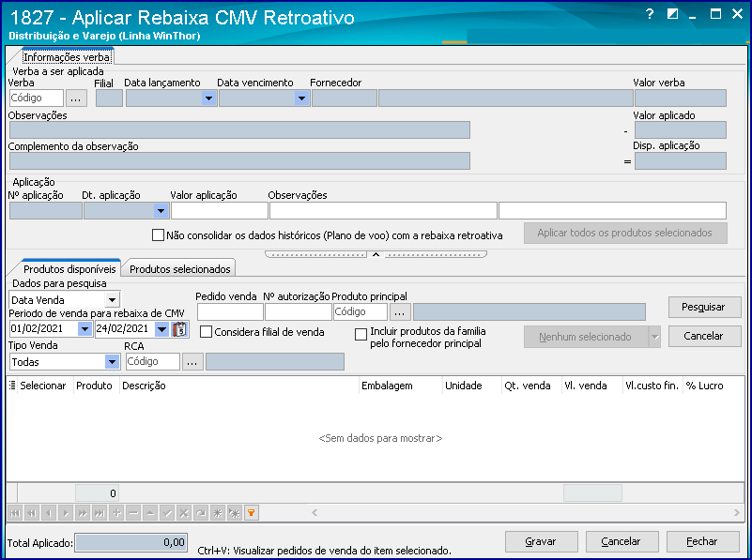Image resolution: width=752 pixels, height=560 pixels.
Task: Click the 'Produto' column header
Action: (x=97, y=386)
